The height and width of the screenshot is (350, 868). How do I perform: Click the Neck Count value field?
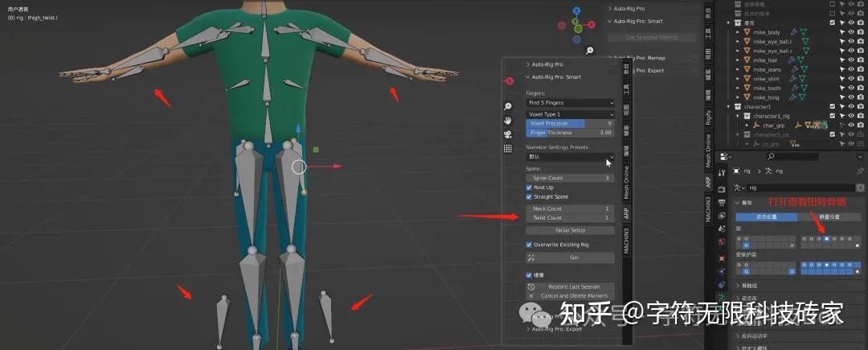pyautogui.click(x=570, y=208)
